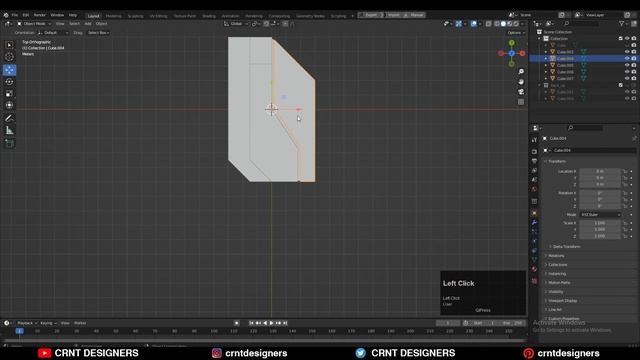640x360 pixels.
Task: Switch to the Modeling workspace tab
Action: (113, 16)
